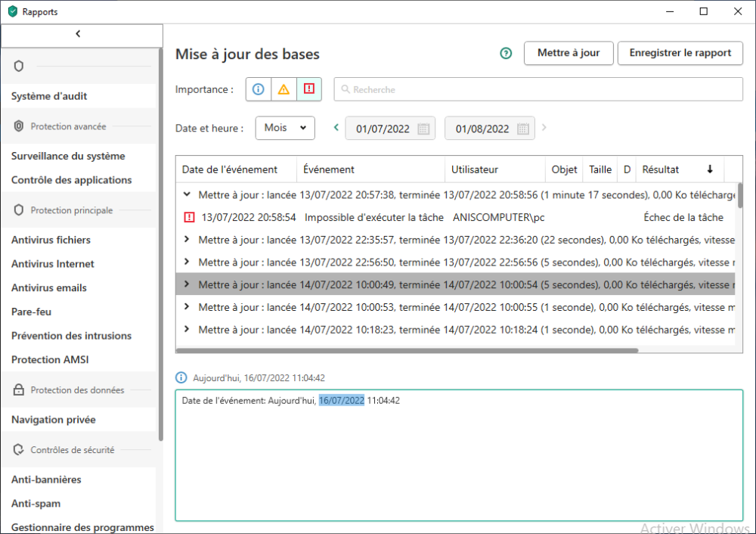
Task: Expand the 14/07/2022 10:18:23 update group
Action: tap(187, 330)
